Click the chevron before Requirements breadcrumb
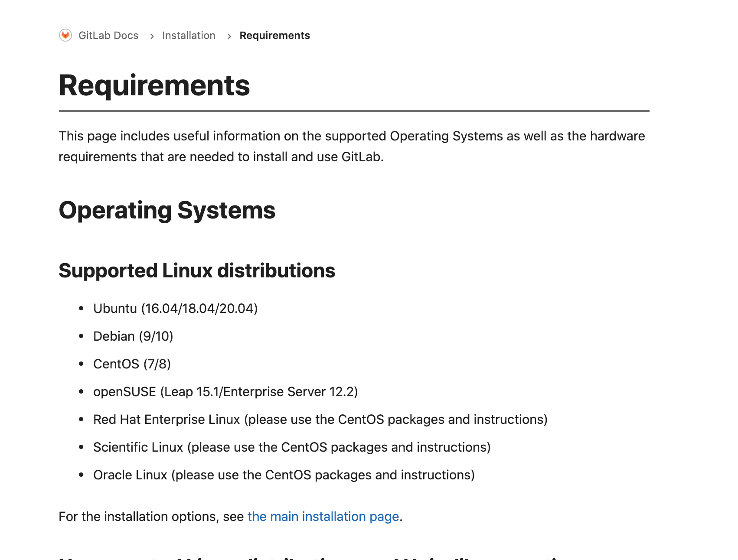Image resolution: width=738 pixels, height=560 pixels. (x=229, y=36)
